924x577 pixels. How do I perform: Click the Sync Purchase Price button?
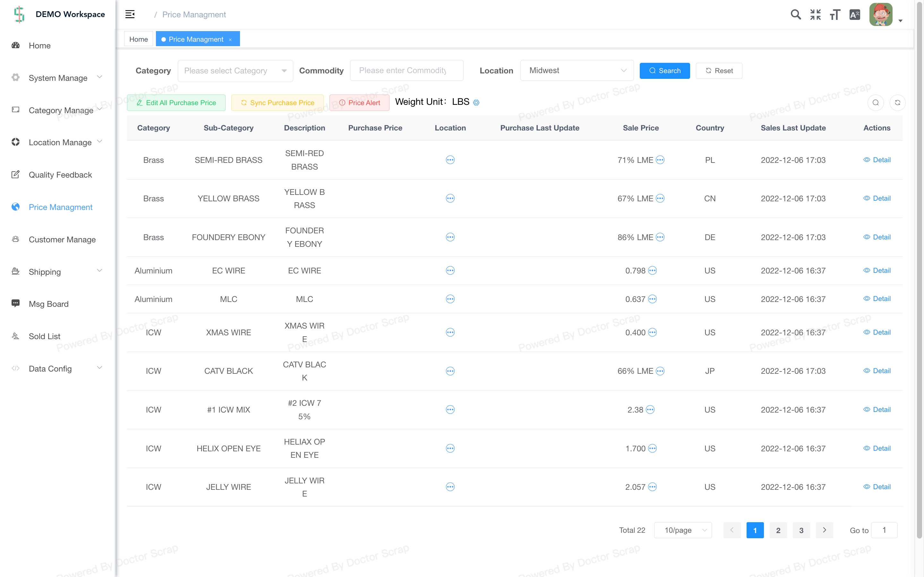[x=277, y=103]
